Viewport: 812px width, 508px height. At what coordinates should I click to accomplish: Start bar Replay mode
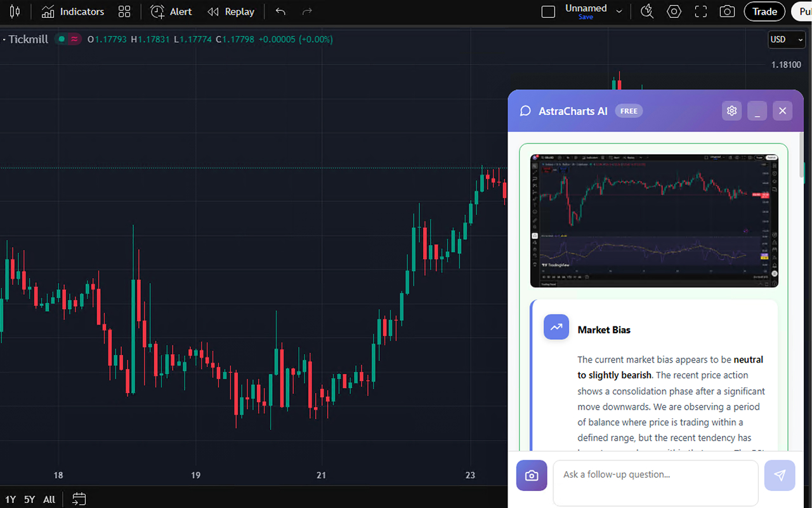coord(231,11)
